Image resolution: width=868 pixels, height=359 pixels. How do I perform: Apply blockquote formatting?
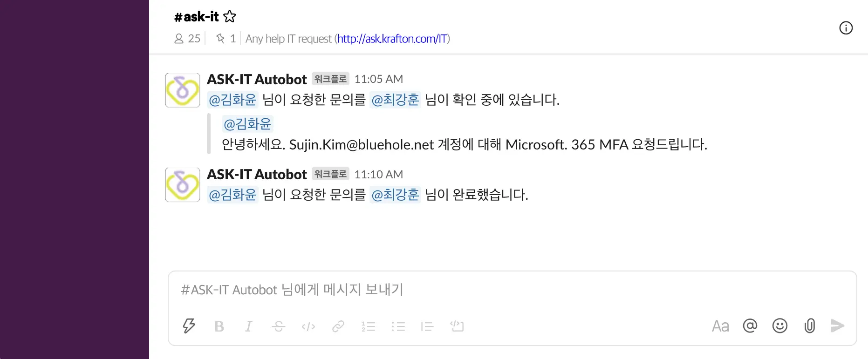tap(427, 326)
